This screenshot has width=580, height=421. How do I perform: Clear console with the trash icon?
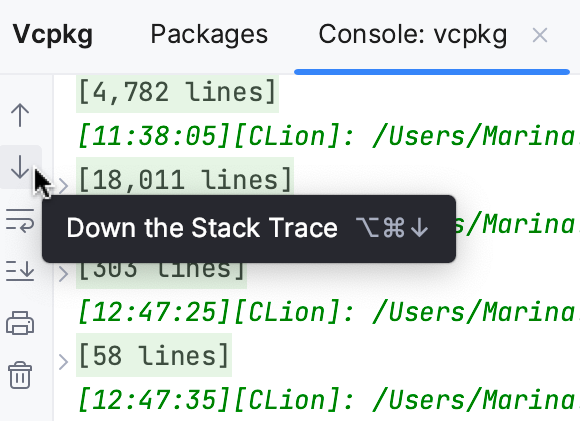point(20,375)
